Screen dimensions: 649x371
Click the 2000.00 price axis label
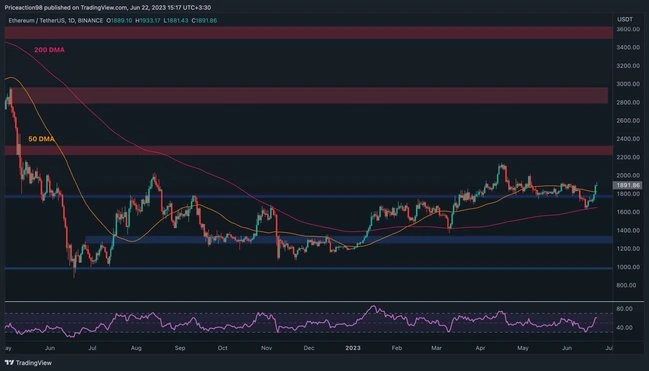pyautogui.click(x=627, y=176)
